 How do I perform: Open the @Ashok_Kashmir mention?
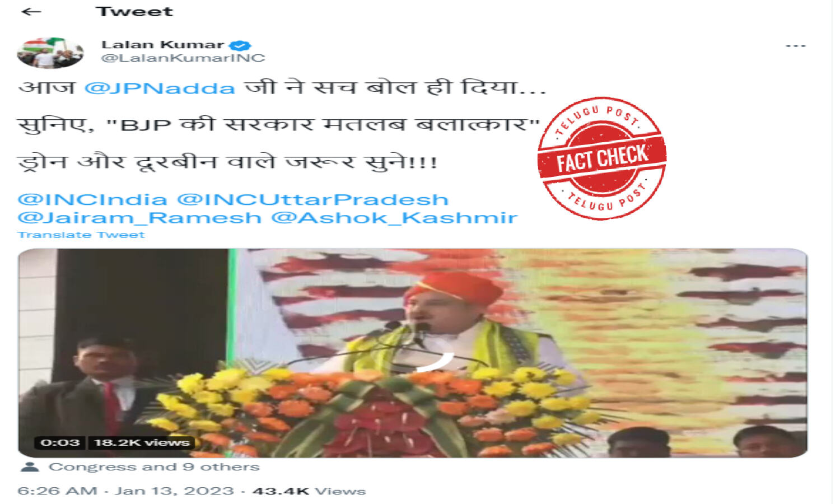pos(394,217)
